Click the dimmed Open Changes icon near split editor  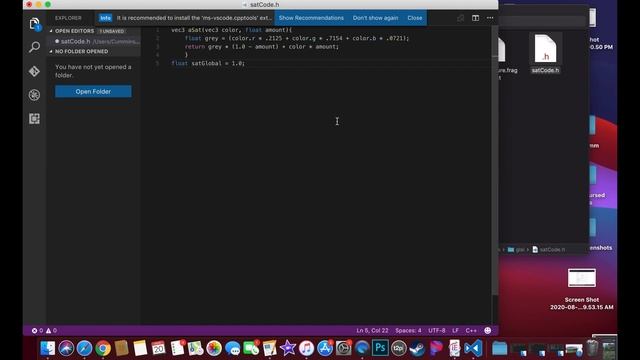coord(460,18)
